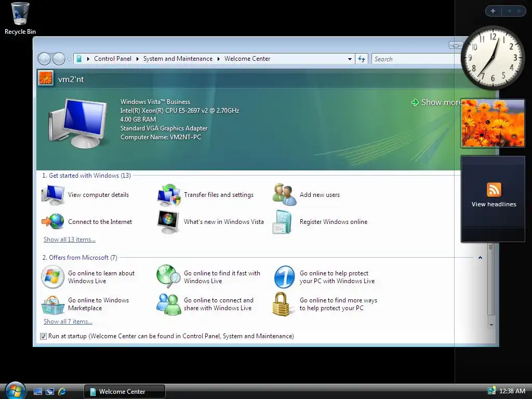Click the Show all 13 items link

[70, 240]
